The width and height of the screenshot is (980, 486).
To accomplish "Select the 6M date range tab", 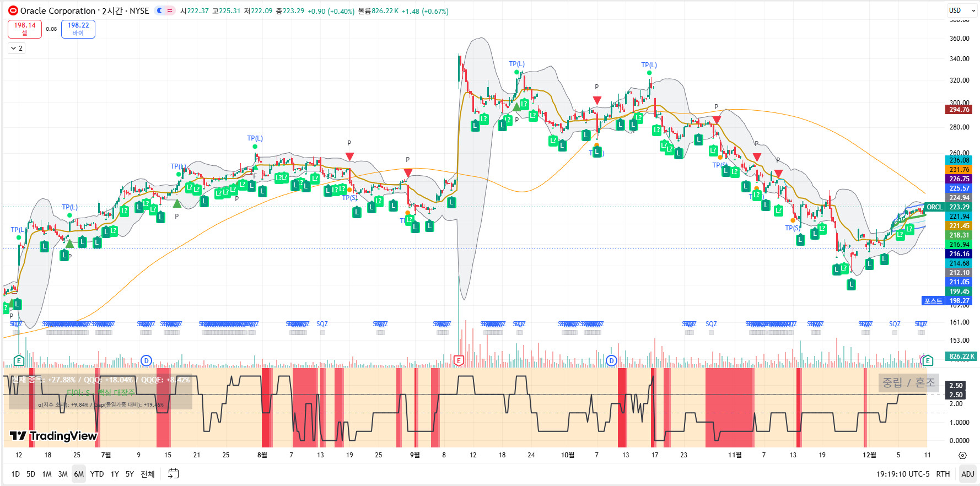I will pos(79,474).
